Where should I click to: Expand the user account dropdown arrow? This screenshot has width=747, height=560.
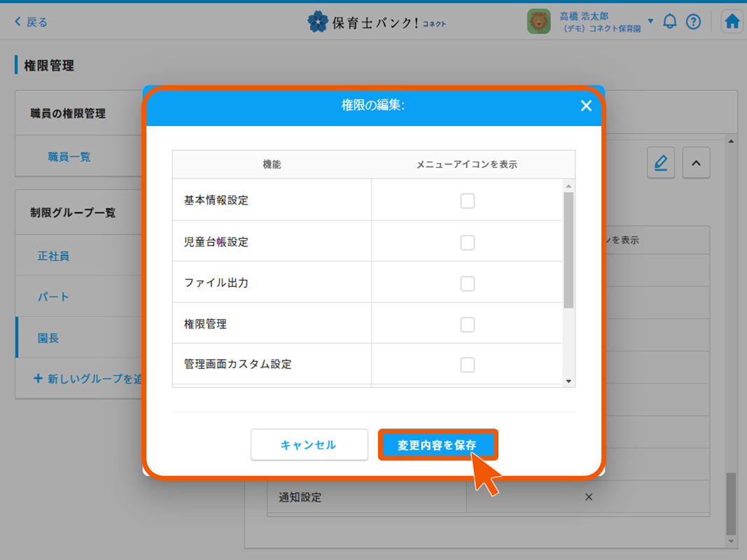[x=650, y=22]
